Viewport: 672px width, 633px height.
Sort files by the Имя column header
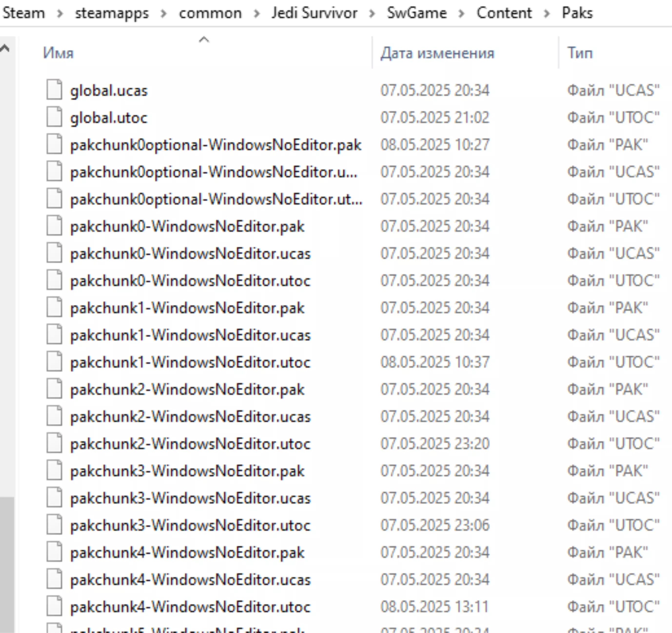[x=58, y=53]
